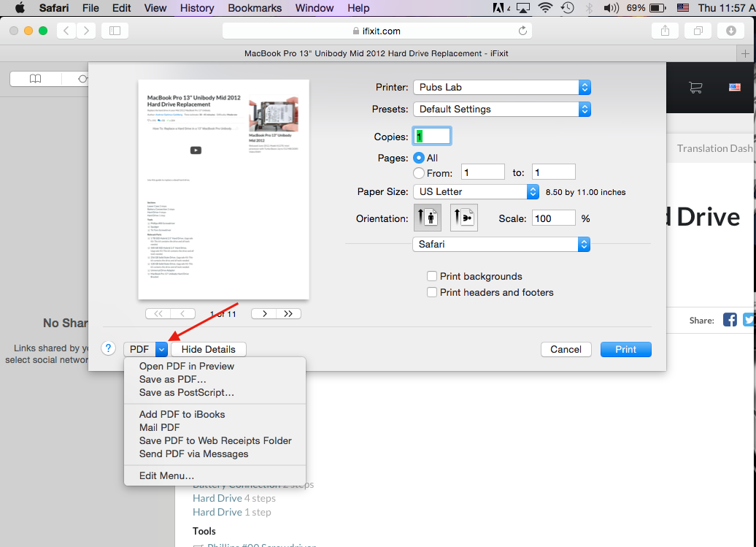Enable Print backgrounds checkbox
This screenshot has height=547, width=756.
[432, 276]
